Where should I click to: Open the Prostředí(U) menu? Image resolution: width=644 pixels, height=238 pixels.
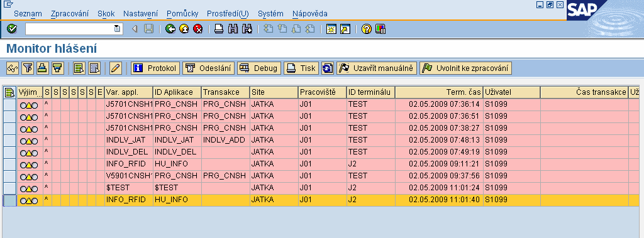coord(228,14)
